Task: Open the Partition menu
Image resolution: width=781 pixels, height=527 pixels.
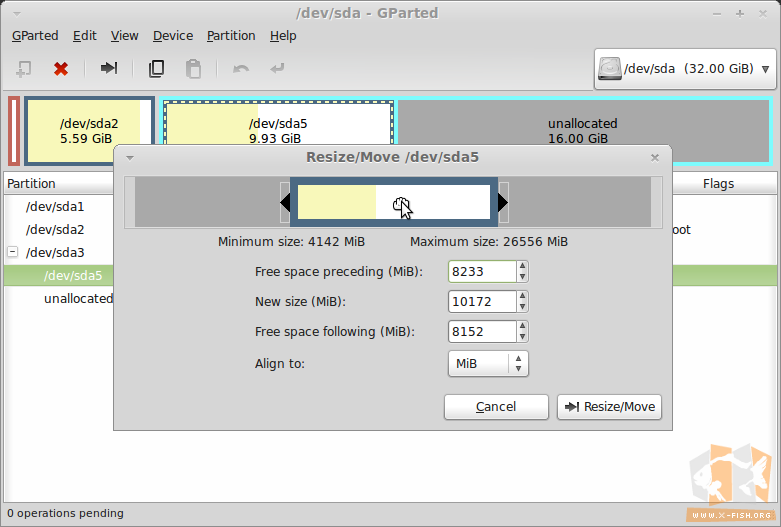Action: 231,36
